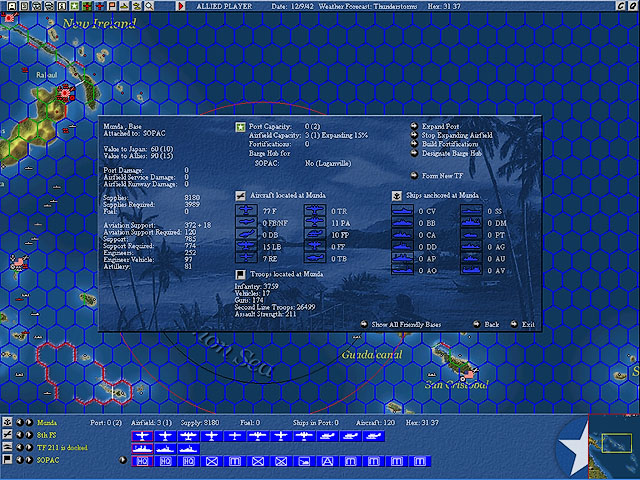Screen dimensions: 640x480
Task: Select the red-highlighted HQ unit icon in SOPAC row
Action: click(142, 461)
